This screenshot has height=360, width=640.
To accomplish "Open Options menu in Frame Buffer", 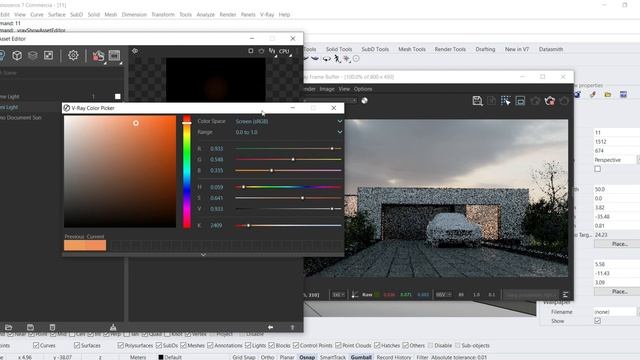I will click(363, 89).
